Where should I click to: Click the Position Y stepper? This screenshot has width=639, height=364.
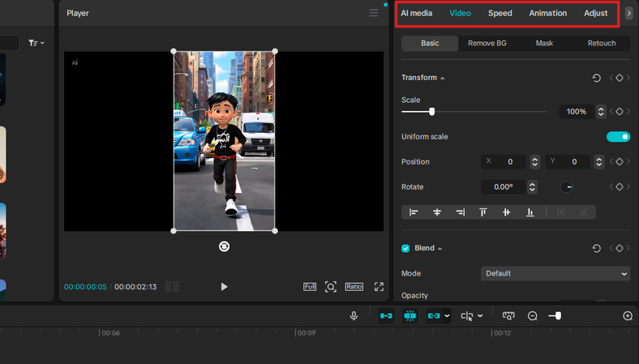pos(598,162)
